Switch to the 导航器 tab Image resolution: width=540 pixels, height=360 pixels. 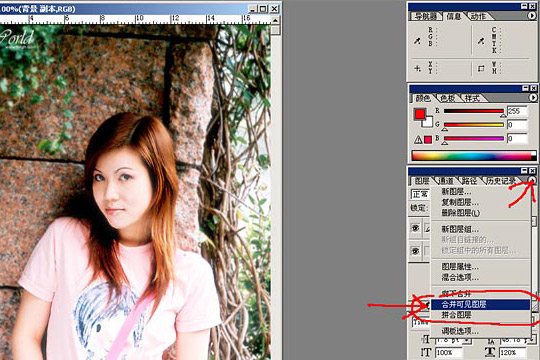426,16
